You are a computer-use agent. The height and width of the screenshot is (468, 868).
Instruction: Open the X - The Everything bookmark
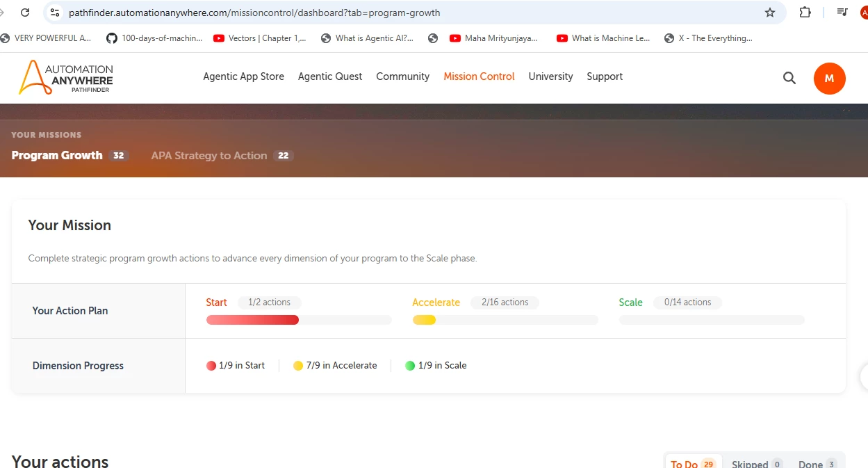708,38
